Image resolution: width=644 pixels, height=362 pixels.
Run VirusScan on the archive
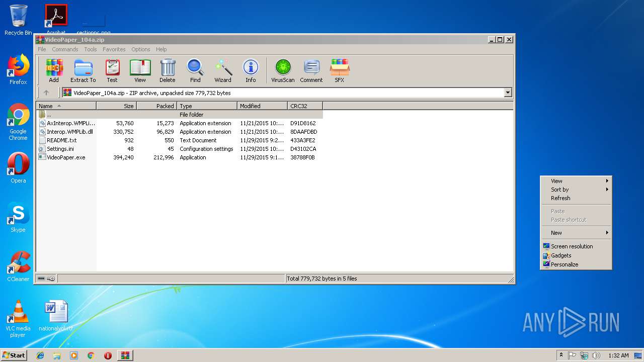(283, 71)
